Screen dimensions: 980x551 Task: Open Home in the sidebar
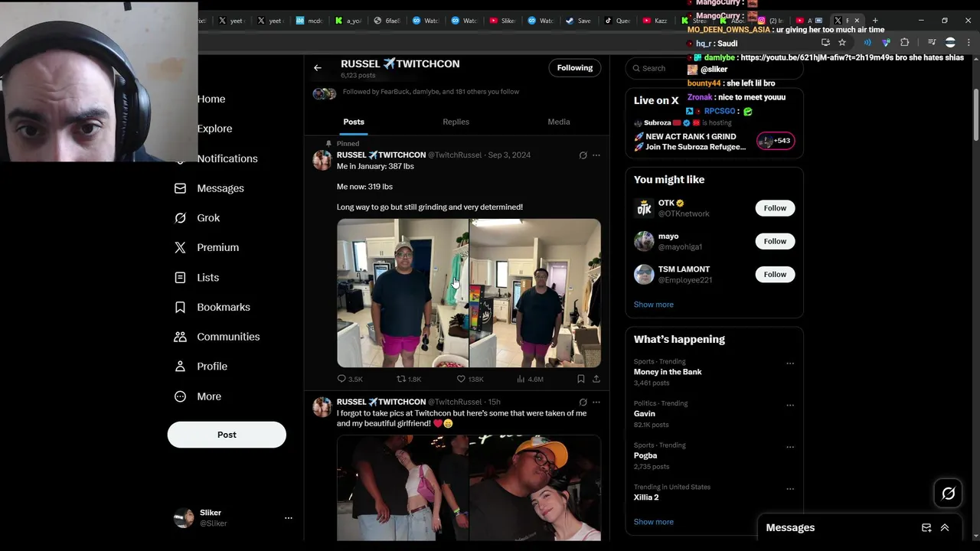click(211, 99)
